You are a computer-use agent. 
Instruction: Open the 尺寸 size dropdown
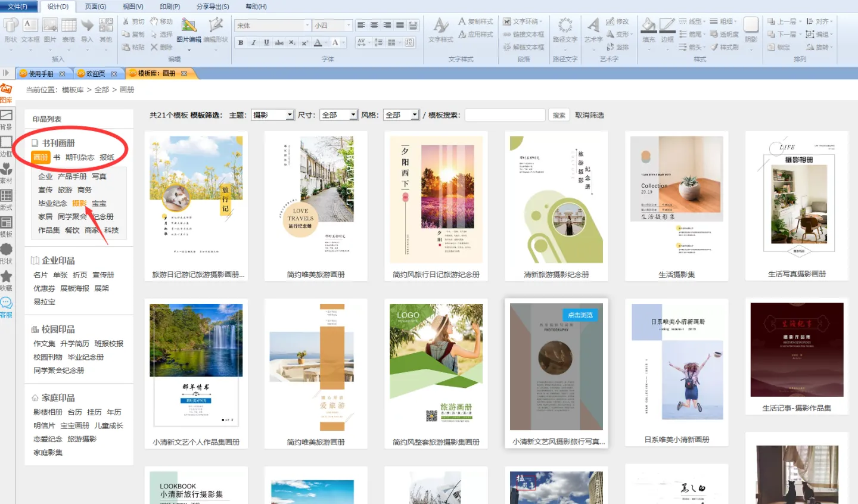(x=339, y=115)
